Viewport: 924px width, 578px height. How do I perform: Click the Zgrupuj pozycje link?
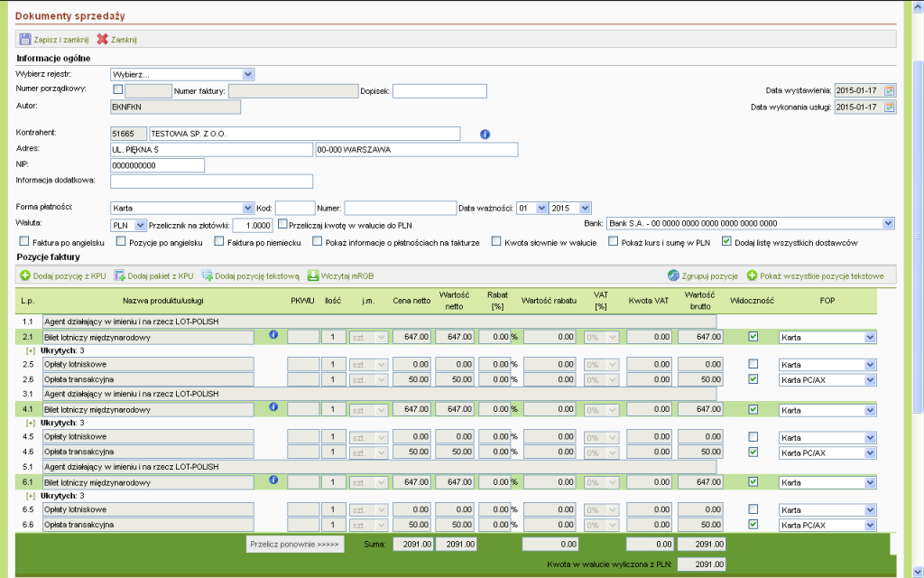pos(709,276)
